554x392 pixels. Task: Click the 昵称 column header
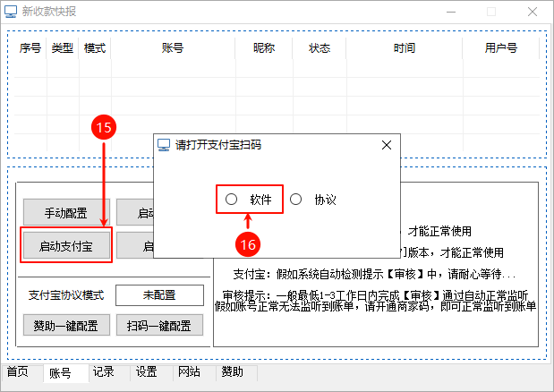[x=264, y=48]
